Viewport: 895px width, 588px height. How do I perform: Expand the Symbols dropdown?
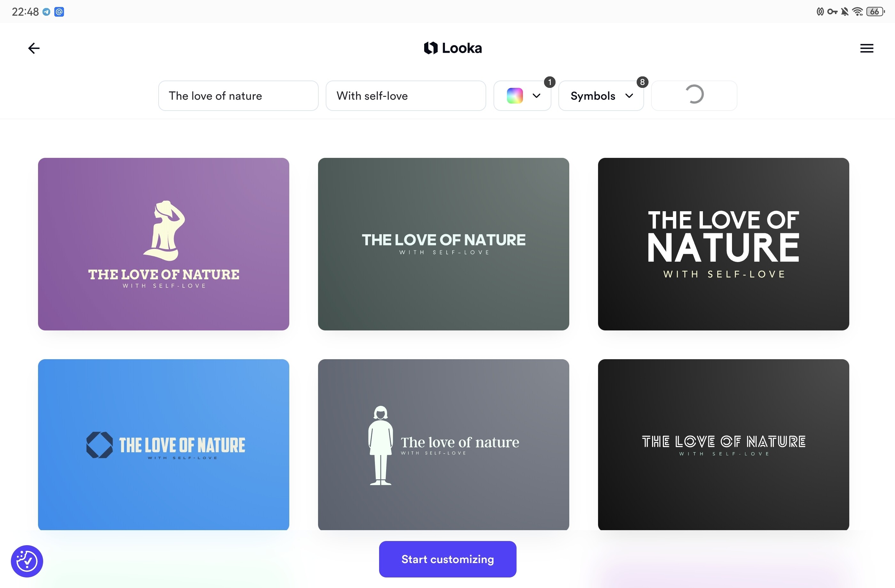tap(601, 96)
